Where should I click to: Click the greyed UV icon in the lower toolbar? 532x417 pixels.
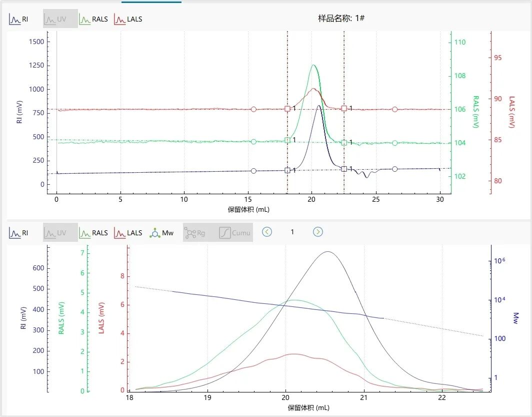point(60,233)
